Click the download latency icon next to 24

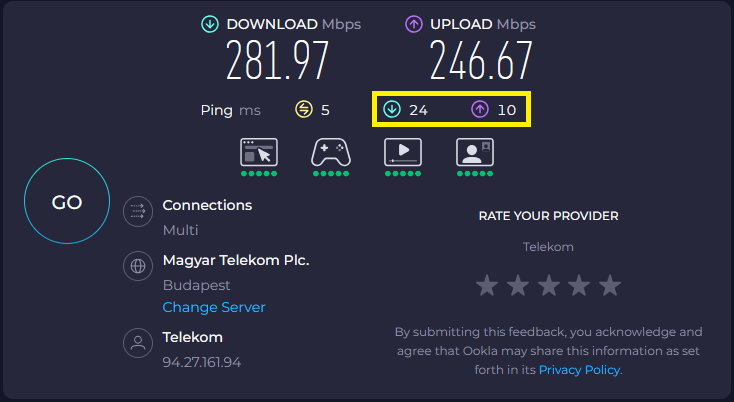(392, 110)
